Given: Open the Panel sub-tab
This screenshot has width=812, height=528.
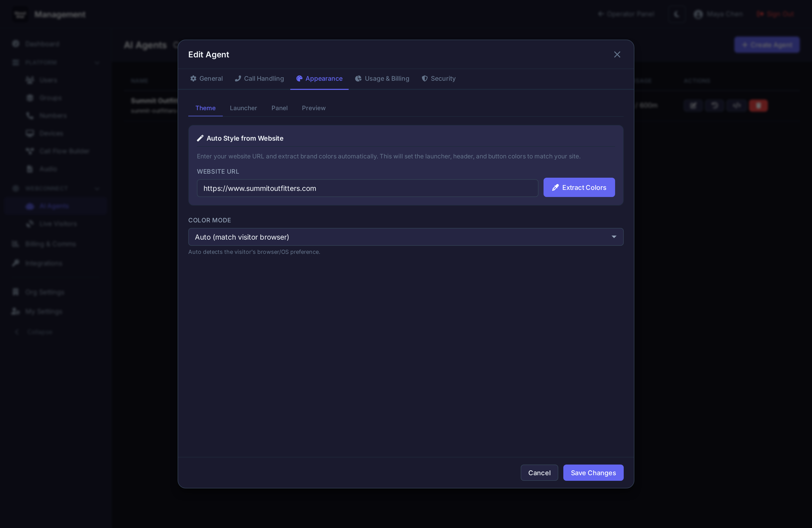Looking at the screenshot, I should (x=279, y=108).
